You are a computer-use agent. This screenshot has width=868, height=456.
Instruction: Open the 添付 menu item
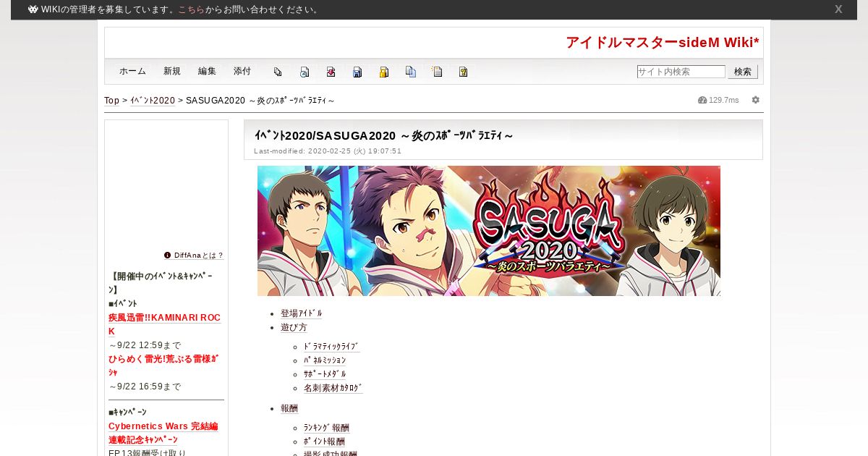point(242,71)
